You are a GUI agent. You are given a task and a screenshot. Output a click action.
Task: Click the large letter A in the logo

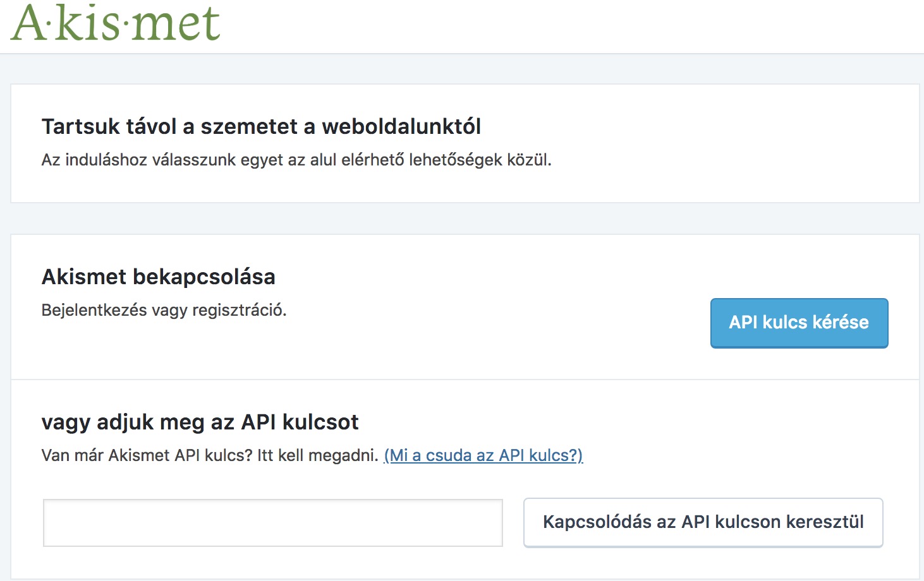[x=29, y=23]
